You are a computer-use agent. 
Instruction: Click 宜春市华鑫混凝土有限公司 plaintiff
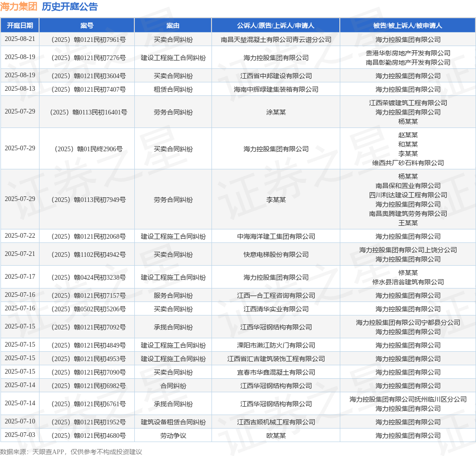(x=276, y=372)
